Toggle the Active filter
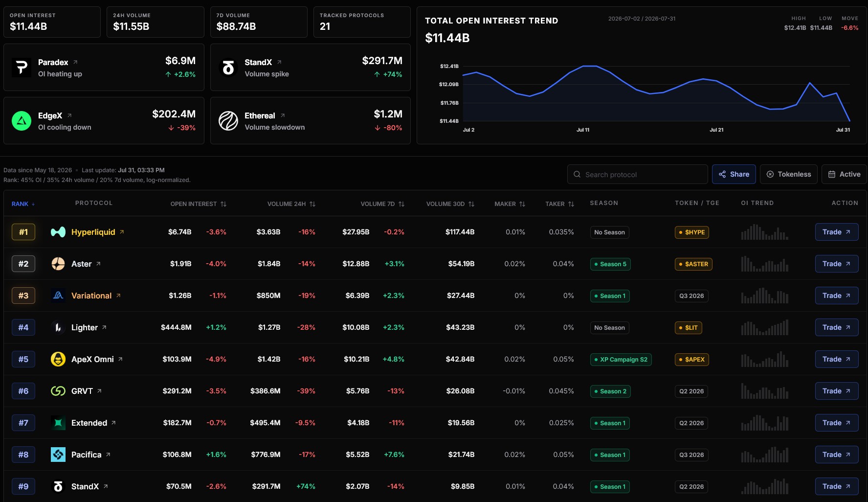Viewport: 868px width, 502px height. (x=844, y=174)
